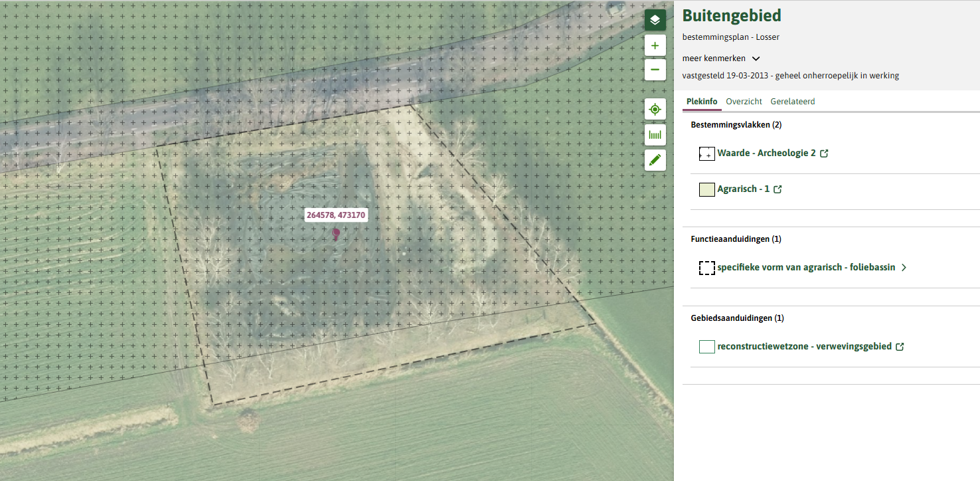This screenshot has width=980, height=481.
Task: Click the coordinate label 264578, 473170
Action: (336, 215)
